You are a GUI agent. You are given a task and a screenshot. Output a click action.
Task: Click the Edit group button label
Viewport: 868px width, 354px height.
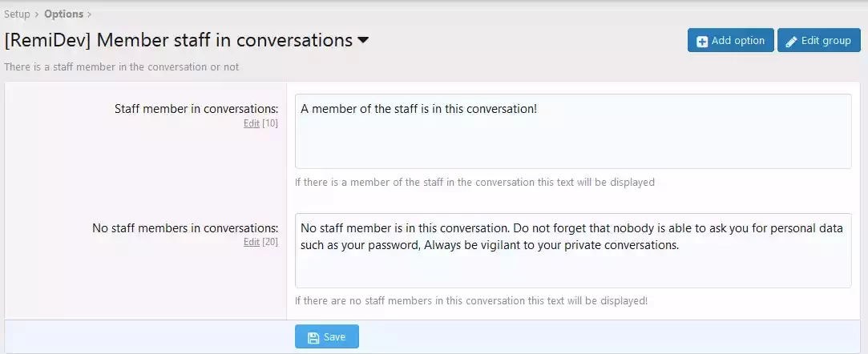point(826,41)
